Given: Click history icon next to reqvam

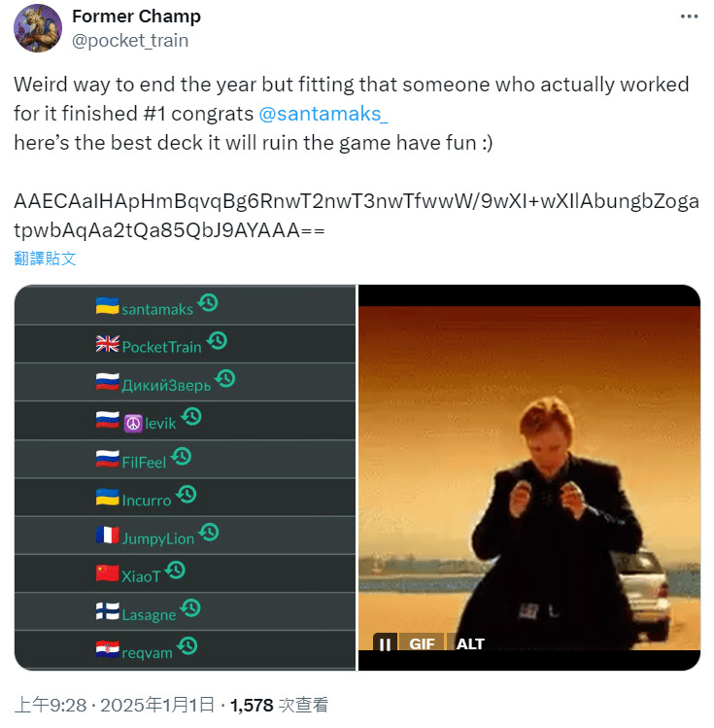Looking at the screenshot, I should point(187,645).
